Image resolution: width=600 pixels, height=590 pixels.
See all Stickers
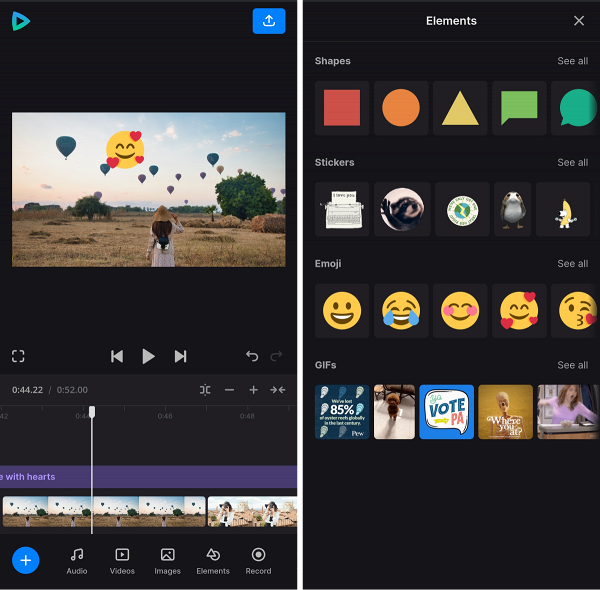[572, 162]
